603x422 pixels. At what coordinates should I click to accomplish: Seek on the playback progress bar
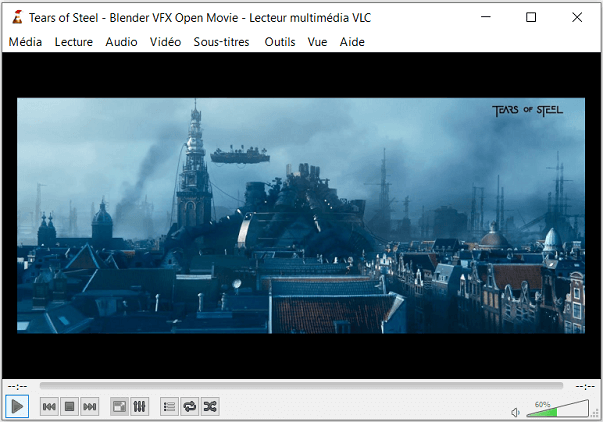pyautogui.click(x=301, y=385)
